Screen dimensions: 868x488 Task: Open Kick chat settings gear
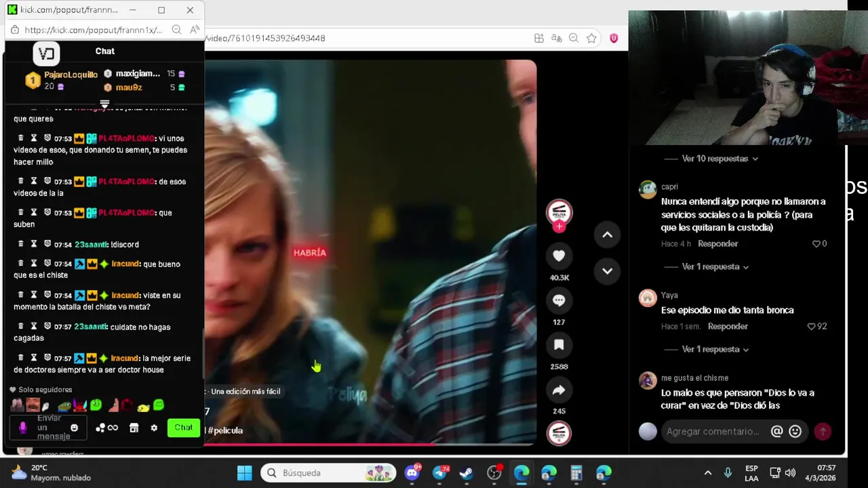click(x=154, y=428)
